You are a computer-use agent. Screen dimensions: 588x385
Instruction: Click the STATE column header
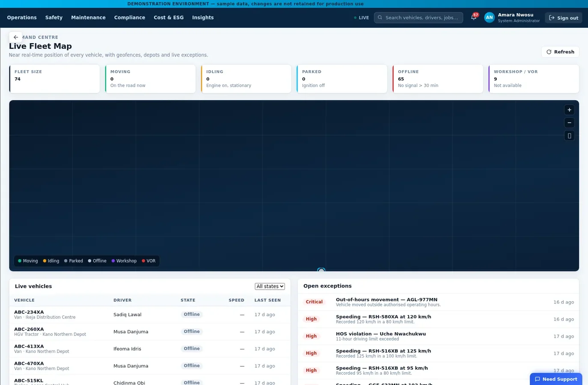188,300
